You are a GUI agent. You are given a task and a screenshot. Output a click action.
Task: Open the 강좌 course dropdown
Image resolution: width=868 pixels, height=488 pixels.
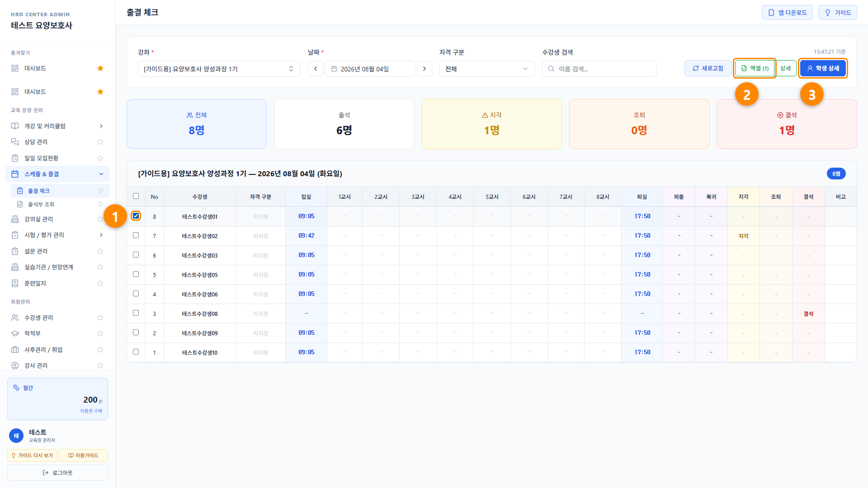click(x=219, y=69)
